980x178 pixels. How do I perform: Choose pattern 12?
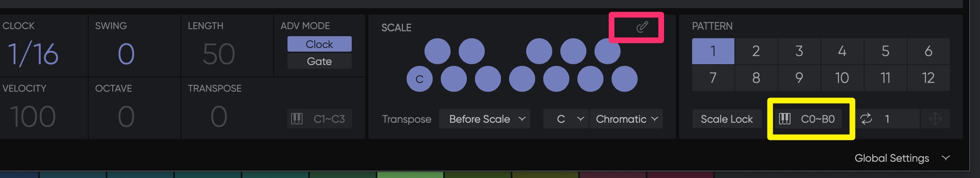point(928,78)
